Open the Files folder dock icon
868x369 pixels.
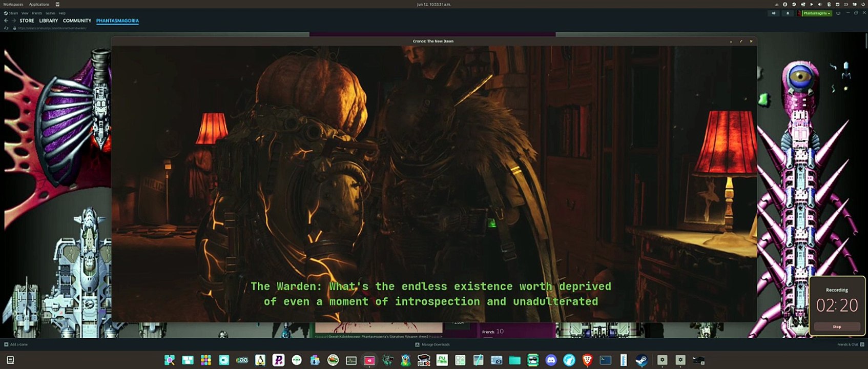(x=514, y=360)
